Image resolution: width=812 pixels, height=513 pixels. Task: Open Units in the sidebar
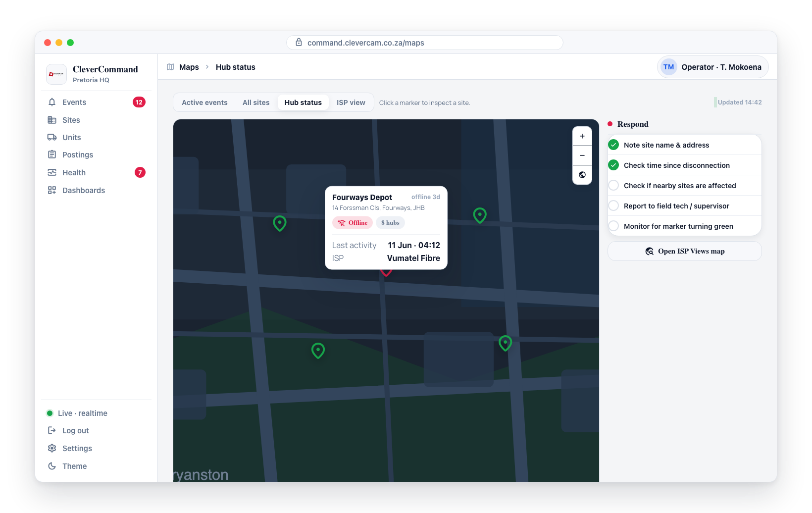click(x=96, y=137)
